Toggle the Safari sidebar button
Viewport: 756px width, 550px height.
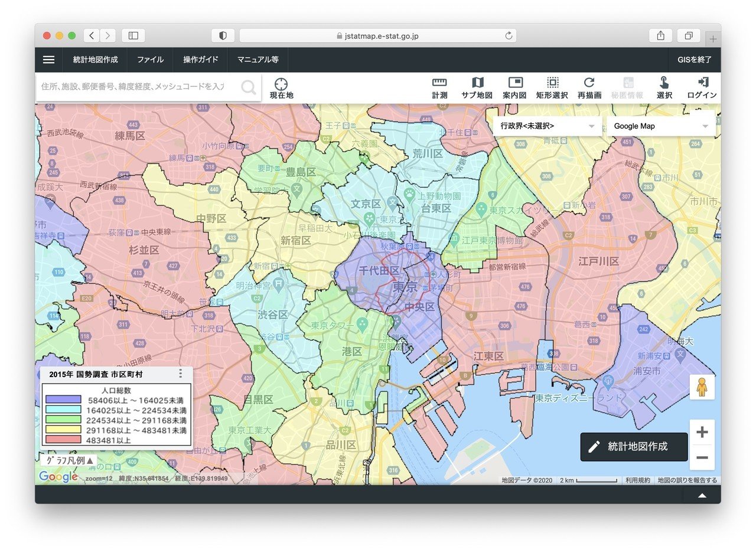click(x=133, y=35)
